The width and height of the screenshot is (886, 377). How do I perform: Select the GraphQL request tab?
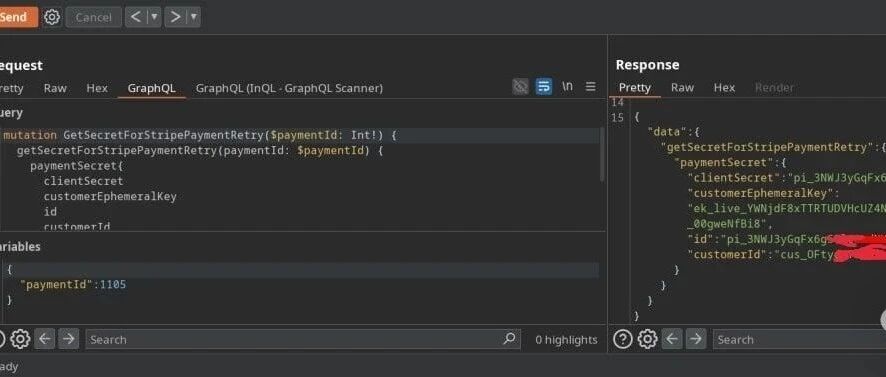151,88
